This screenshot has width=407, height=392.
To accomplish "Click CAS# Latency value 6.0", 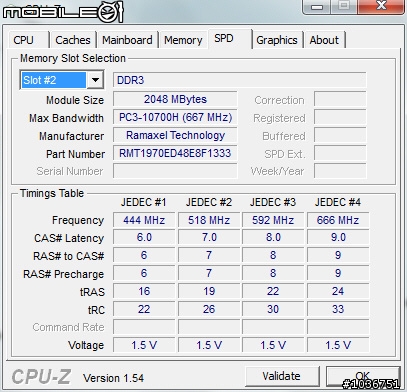I will (144, 237).
